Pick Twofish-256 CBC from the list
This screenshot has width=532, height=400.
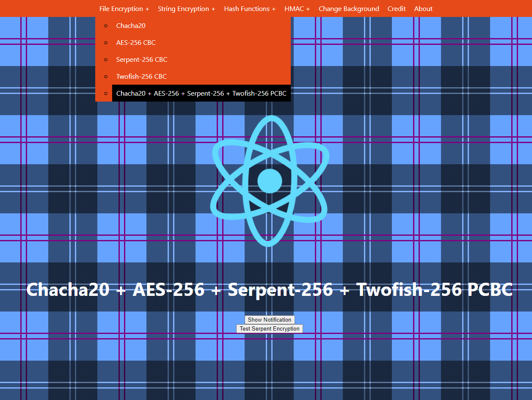click(201, 76)
